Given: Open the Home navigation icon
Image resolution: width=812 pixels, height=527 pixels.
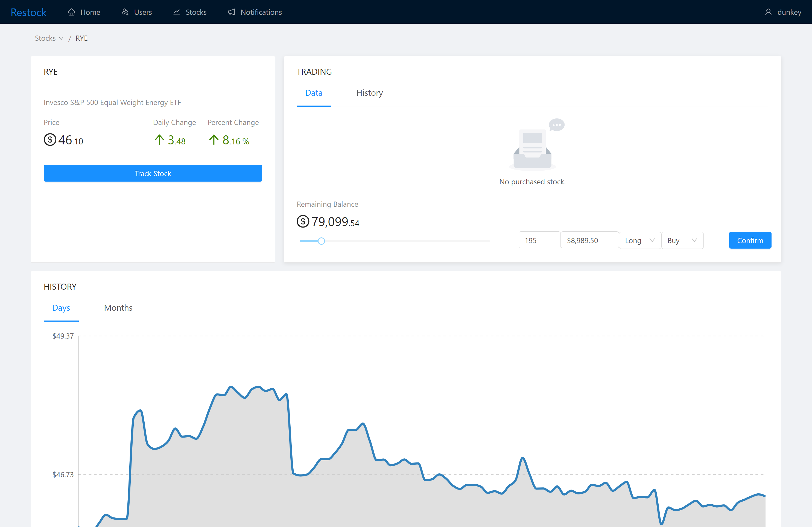Looking at the screenshot, I should coord(71,12).
